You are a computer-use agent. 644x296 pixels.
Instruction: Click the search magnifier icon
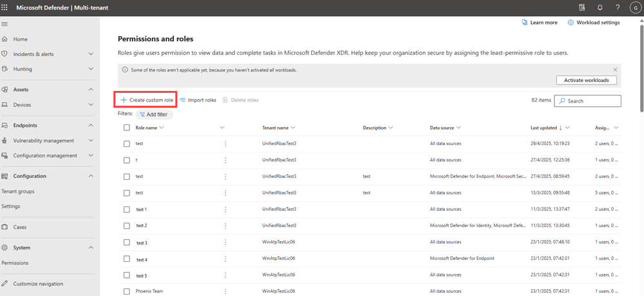(x=562, y=101)
